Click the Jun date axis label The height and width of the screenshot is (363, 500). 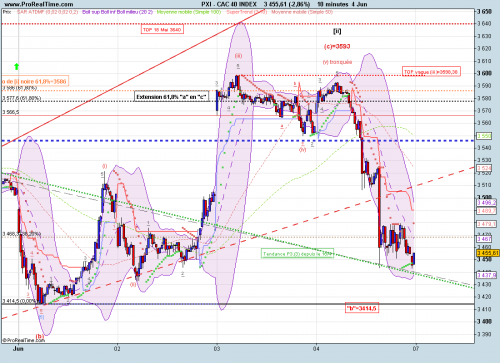click(18, 349)
